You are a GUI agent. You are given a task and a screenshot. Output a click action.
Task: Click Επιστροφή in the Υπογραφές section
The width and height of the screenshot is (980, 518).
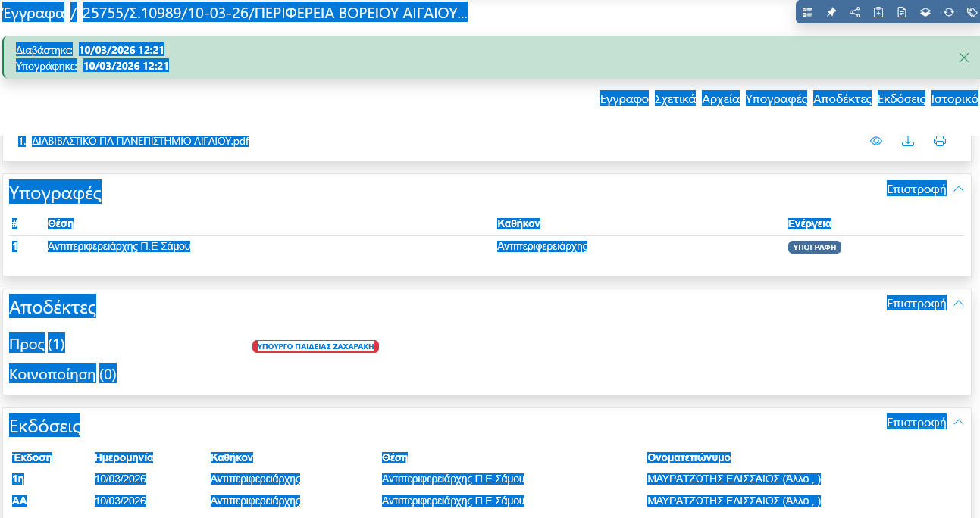(916, 189)
